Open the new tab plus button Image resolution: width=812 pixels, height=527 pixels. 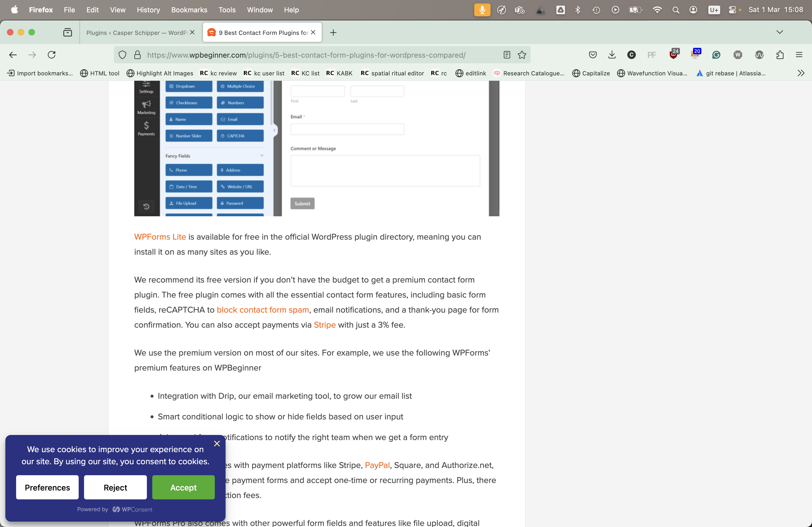(x=333, y=33)
